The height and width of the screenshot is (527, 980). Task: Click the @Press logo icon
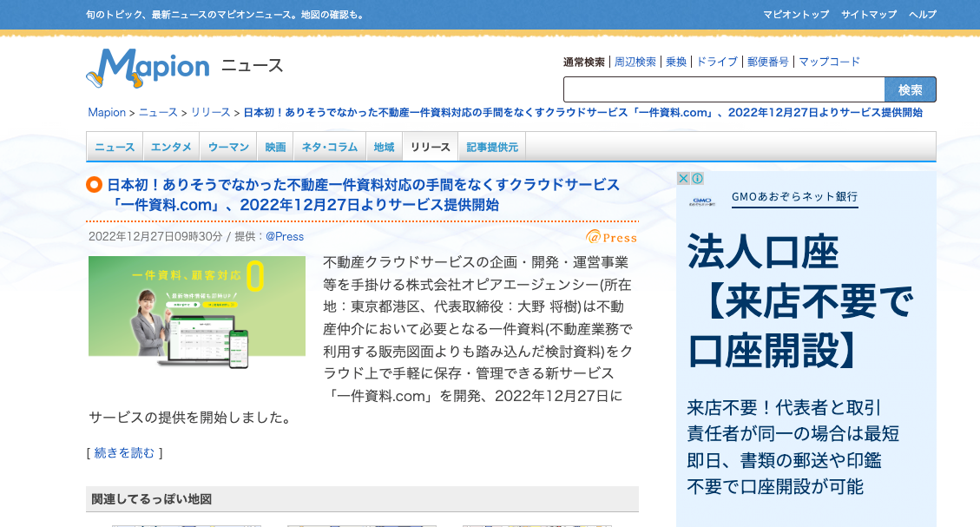[x=611, y=237]
